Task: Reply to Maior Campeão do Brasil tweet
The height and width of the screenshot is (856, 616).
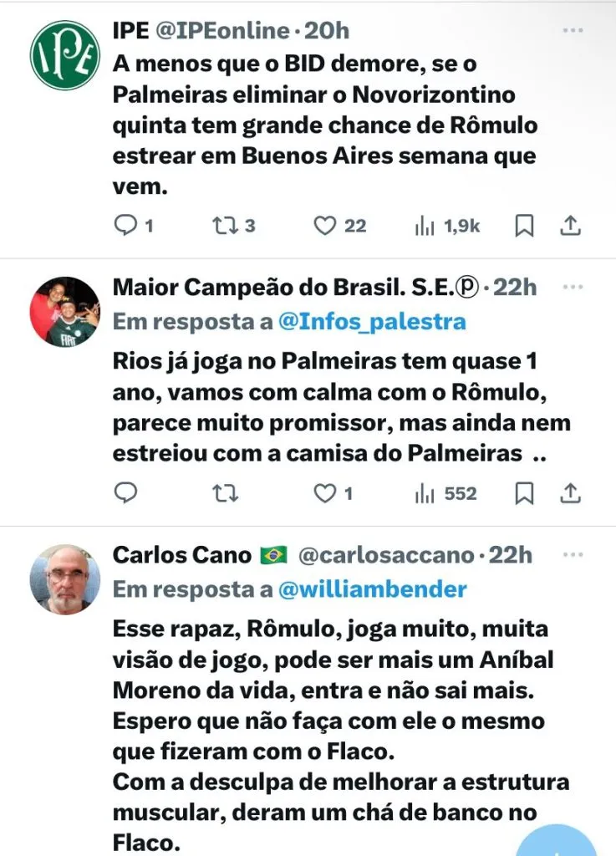Action: [125, 493]
